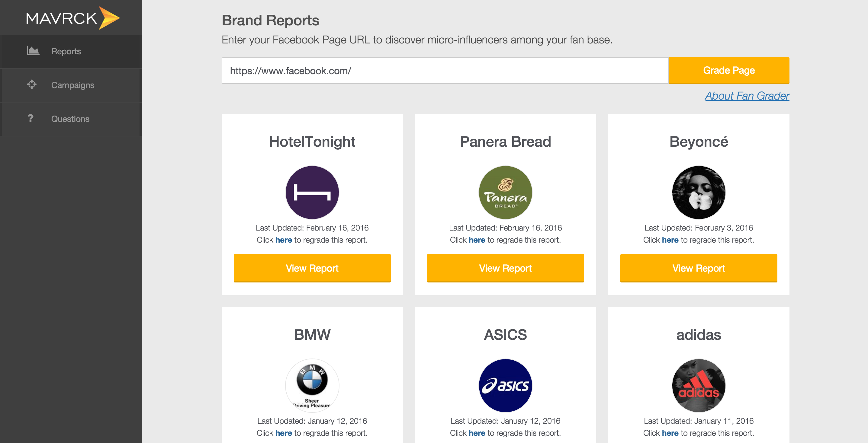View Report for Panera Bread
This screenshot has height=443, width=868.
[505, 268]
